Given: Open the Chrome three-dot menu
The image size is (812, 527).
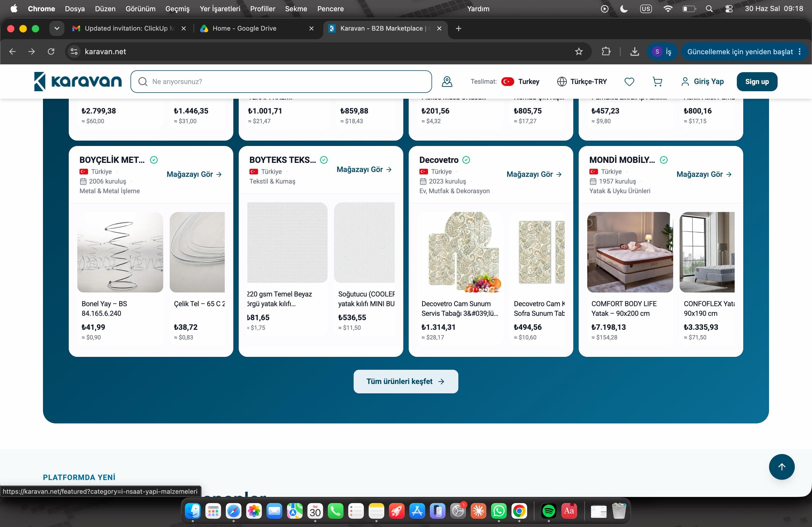Looking at the screenshot, I should click(799, 52).
